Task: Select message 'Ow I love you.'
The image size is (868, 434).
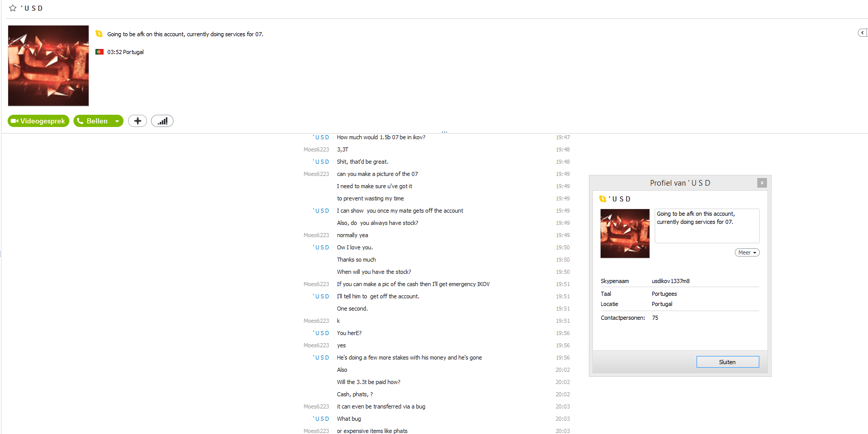Action: click(x=355, y=247)
